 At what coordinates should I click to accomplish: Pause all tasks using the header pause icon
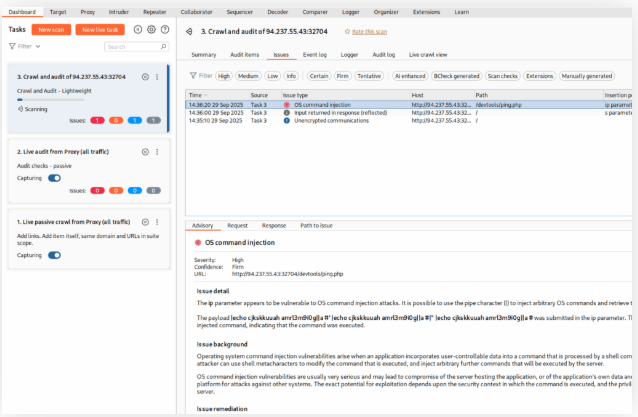(x=138, y=30)
